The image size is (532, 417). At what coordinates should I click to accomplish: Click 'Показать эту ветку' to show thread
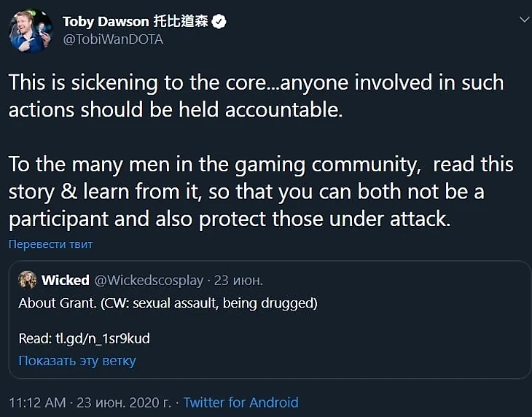point(77,360)
